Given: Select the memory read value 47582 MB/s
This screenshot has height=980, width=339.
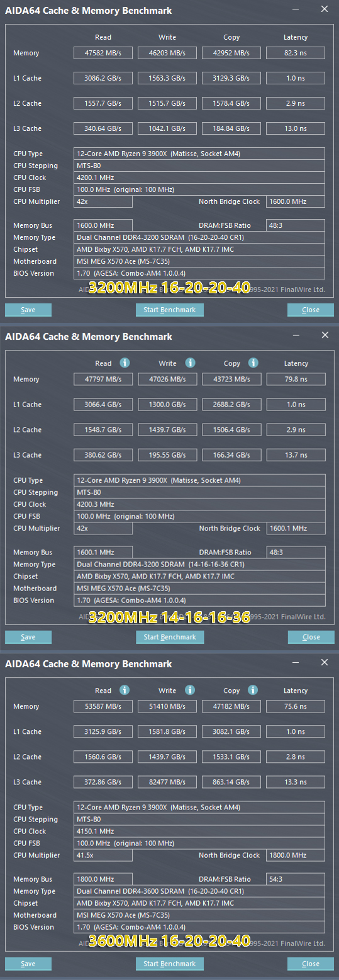Looking at the screenshot, I should 103,53.
